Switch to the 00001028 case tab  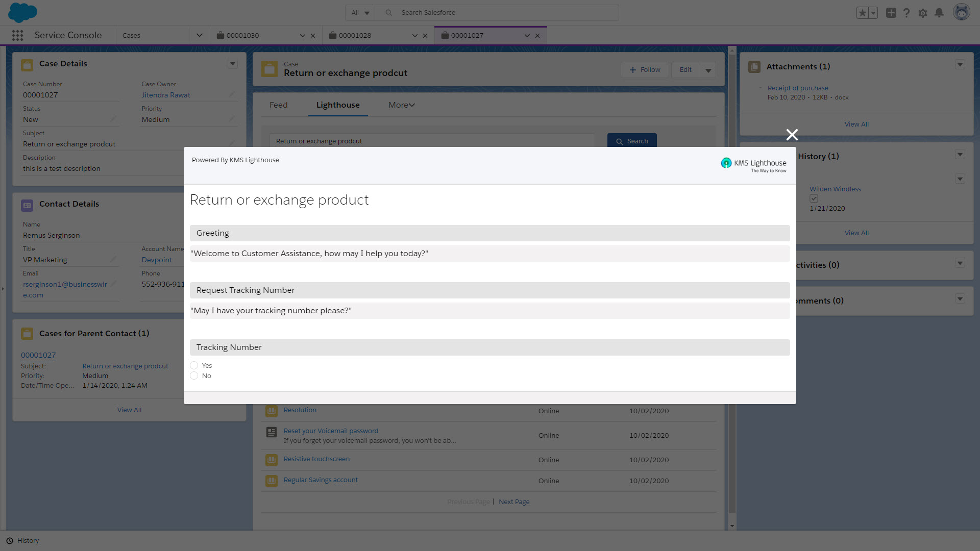click(355, 35)
